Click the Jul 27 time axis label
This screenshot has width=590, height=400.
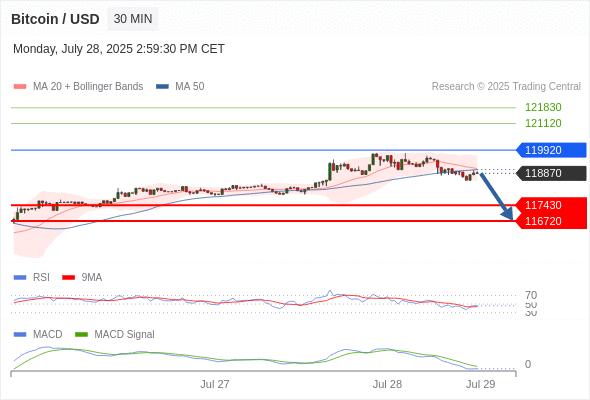(x=214, y=384)
